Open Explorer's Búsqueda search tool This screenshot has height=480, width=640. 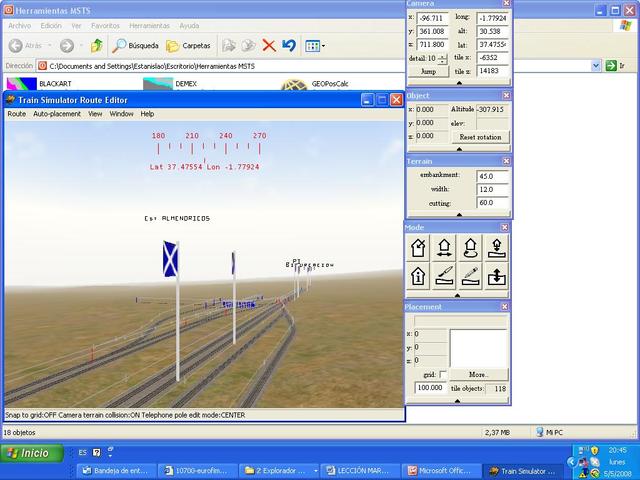135,45
